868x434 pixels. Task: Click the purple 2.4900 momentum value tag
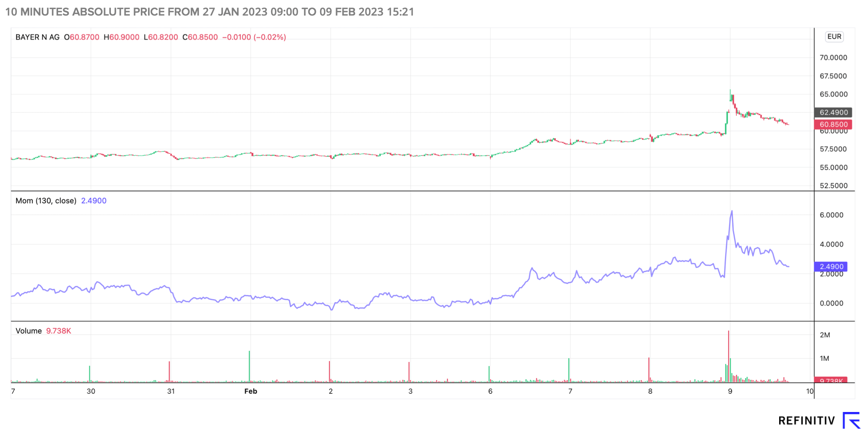pyautogui.click(x=831, y=267)
